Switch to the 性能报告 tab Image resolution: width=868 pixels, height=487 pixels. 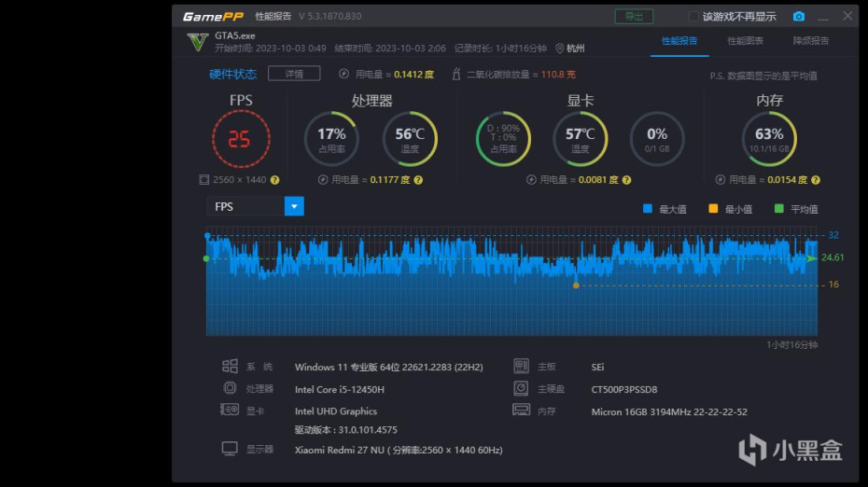(679, 41)
